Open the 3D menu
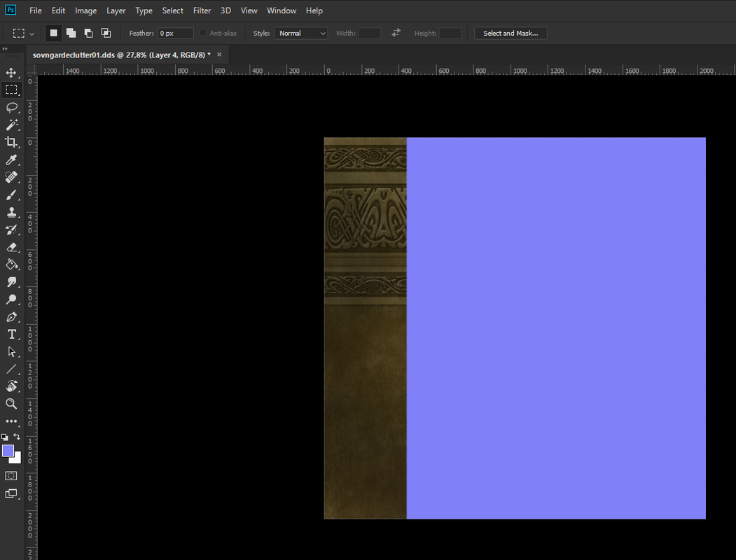The width and height of the screenshot is (736, 560). [225, 10]
